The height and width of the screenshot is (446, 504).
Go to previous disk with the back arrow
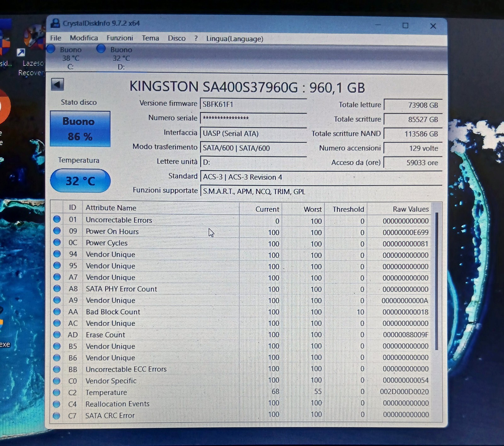(x=57, y=84)
